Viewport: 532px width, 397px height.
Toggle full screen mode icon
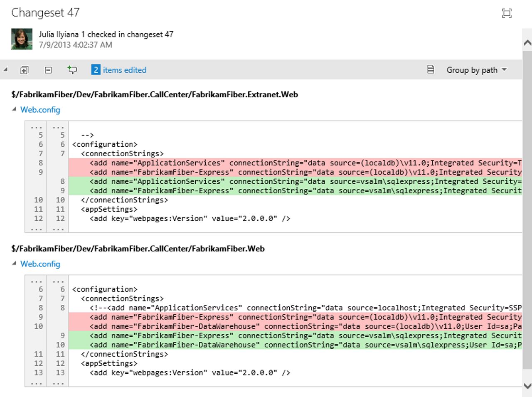pos(507,13)
